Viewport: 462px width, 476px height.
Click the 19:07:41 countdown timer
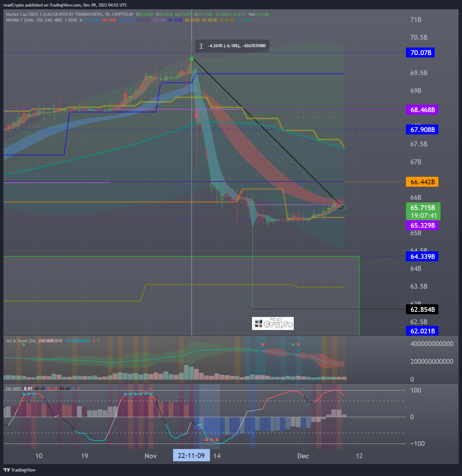click(423, 216)
